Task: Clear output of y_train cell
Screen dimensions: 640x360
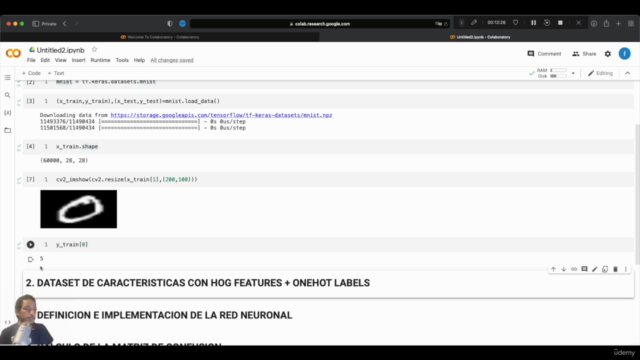Action: [31, 259]
